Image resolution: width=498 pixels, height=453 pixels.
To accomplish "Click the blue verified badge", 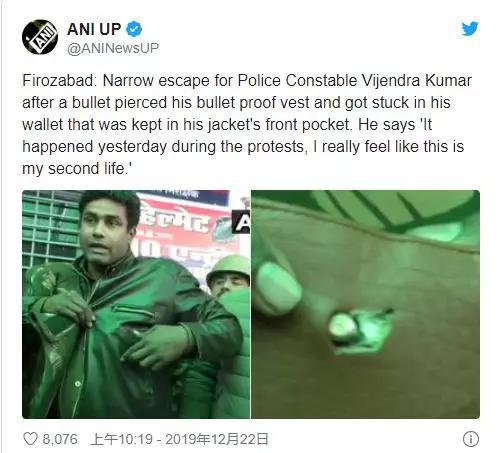I will pyautogui.click(x=134, y=29).
